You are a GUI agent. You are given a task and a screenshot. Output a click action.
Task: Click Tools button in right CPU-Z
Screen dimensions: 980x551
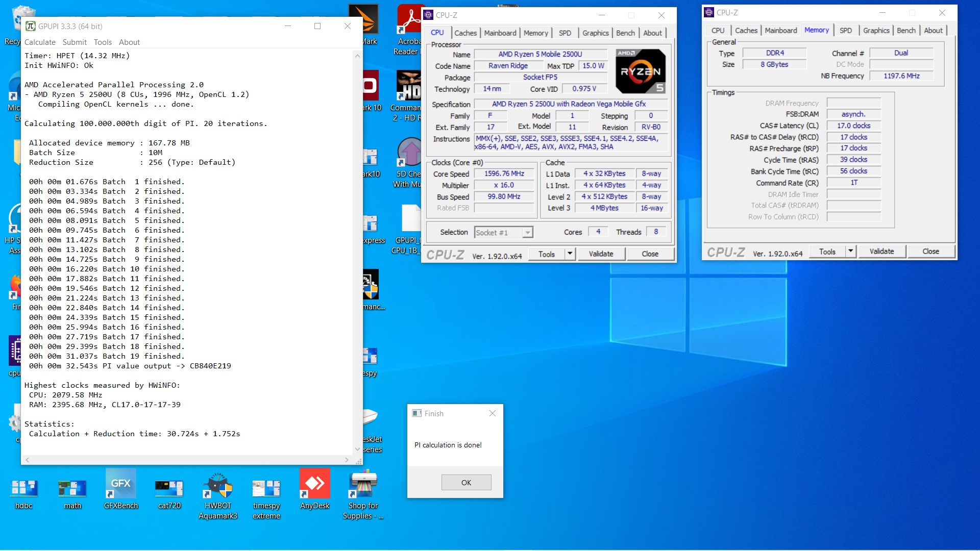[x=827, y=251]
